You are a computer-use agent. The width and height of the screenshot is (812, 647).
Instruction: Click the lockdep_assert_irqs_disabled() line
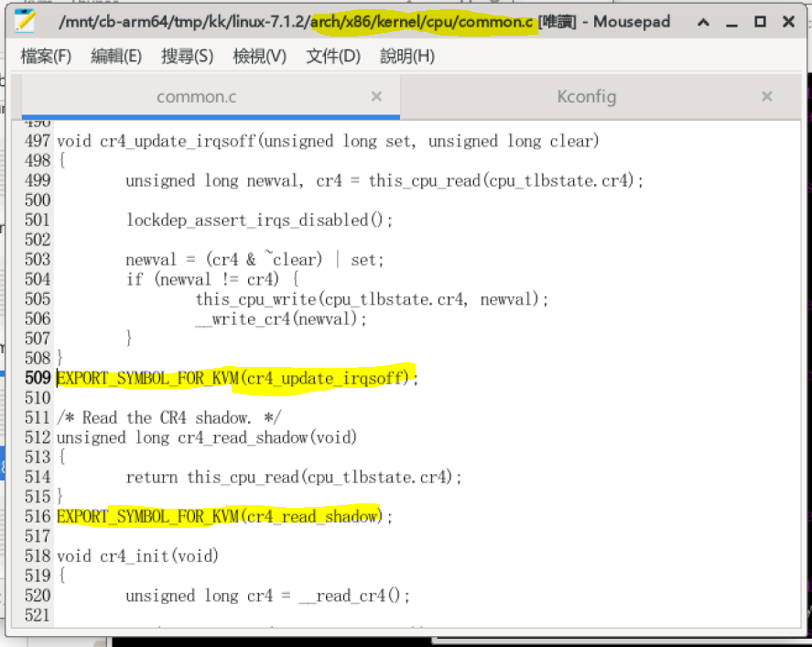tap(259, 220)
